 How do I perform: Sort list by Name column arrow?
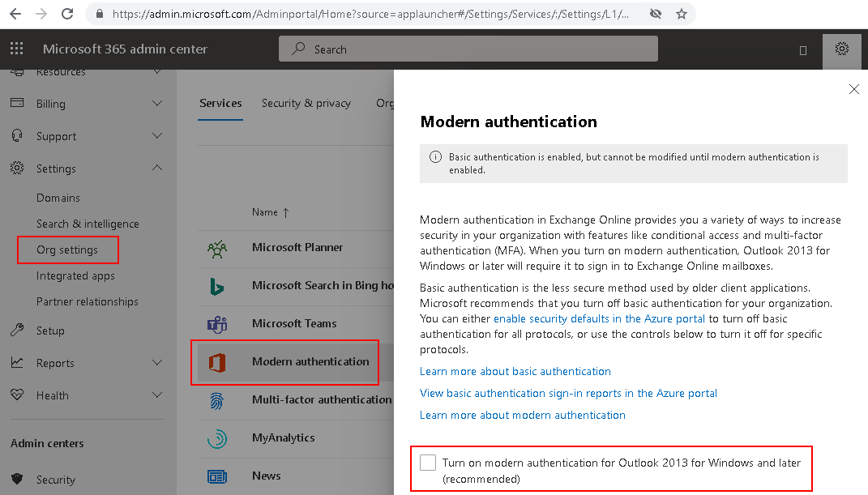(x=285, y=212)
